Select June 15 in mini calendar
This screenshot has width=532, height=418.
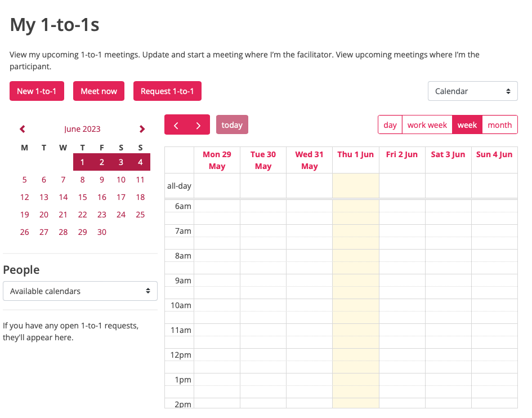point(83,197)
